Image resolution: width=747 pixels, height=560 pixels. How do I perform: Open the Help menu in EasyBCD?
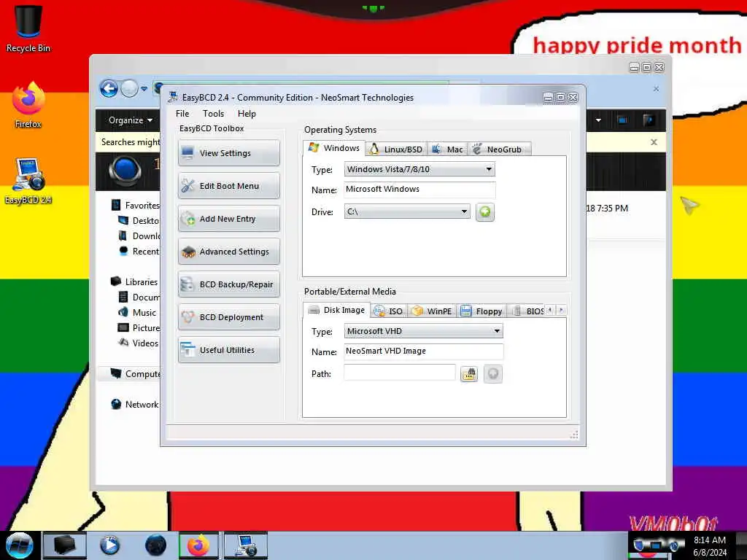(247, 113)
